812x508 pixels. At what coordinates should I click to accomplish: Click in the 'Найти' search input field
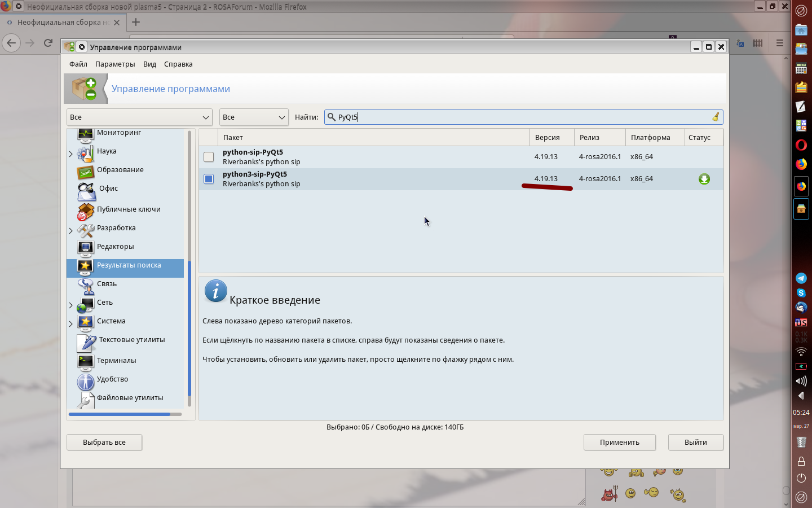click(x=523, y=117)
